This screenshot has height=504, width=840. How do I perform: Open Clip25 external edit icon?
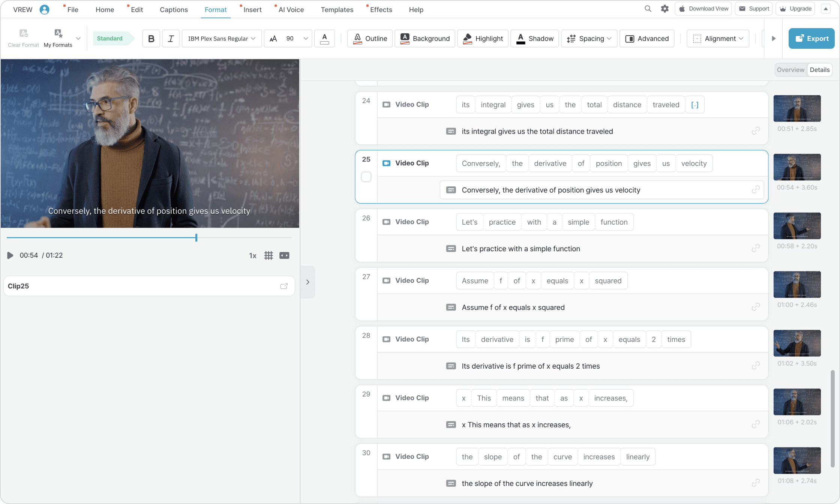[x=284, y=286]
